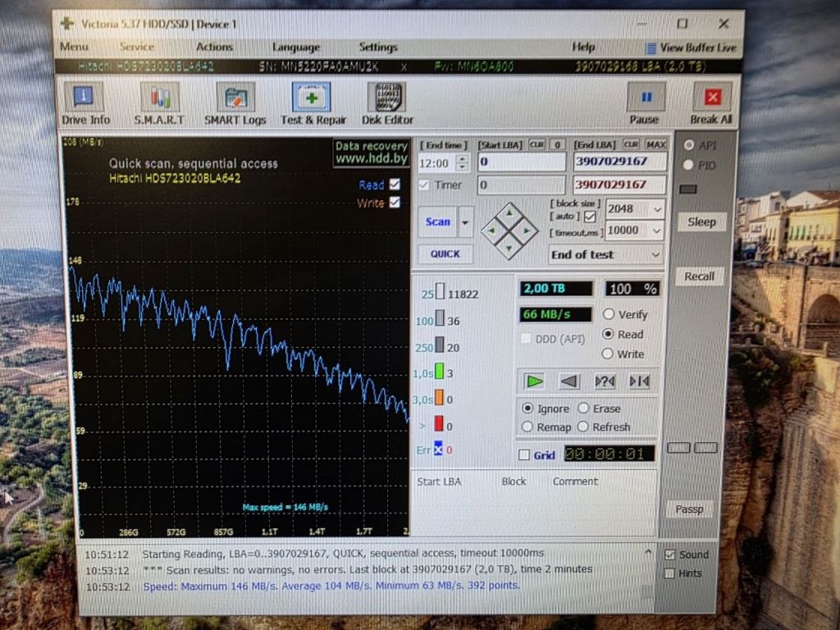Adjust End time with the stepper arrows

point(462,163)
